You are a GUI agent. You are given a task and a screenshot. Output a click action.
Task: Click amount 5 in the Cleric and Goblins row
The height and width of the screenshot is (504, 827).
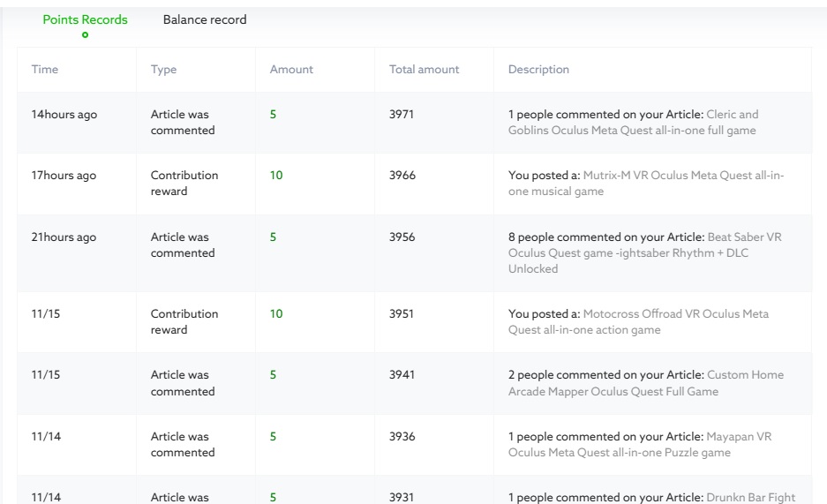tap(274, 115)
